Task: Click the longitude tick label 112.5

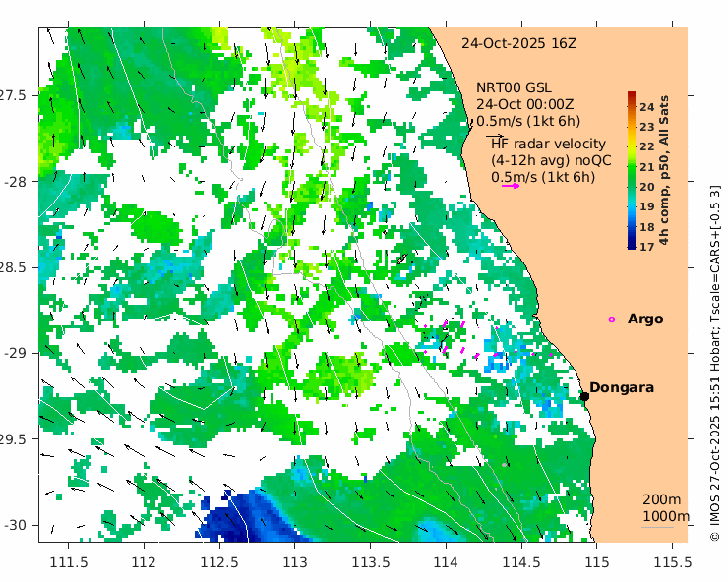Action: 219,562
